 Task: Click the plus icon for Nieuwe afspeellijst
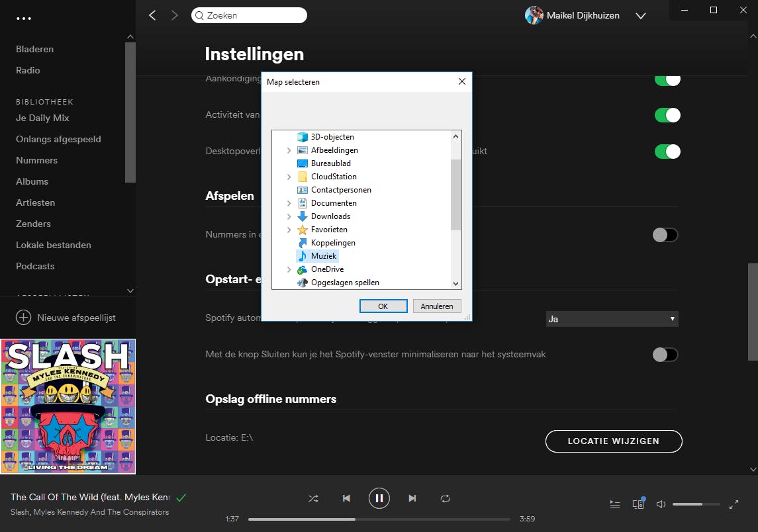[x=23, y=318]
